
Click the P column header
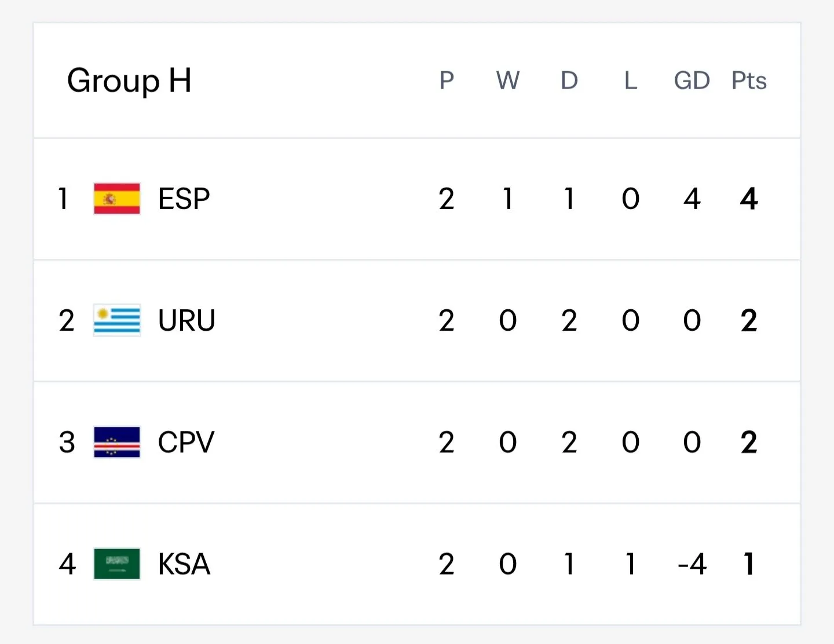(447, 80)
